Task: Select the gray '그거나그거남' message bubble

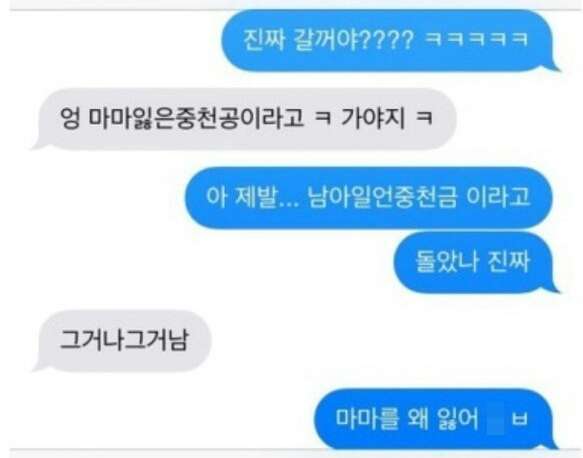Action: 122,341
